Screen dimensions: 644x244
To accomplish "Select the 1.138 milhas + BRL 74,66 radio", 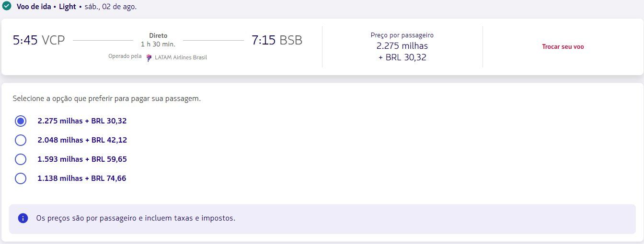I will (21, 178).
